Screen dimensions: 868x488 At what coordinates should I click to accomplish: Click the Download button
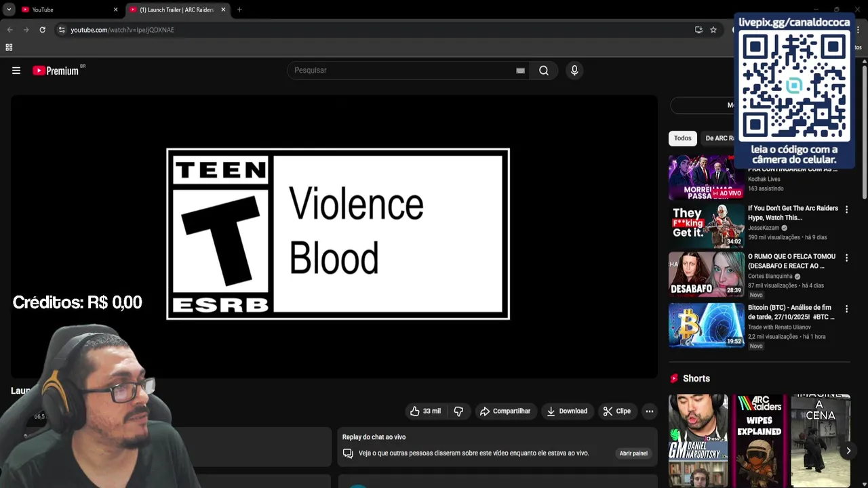[567, 411]
